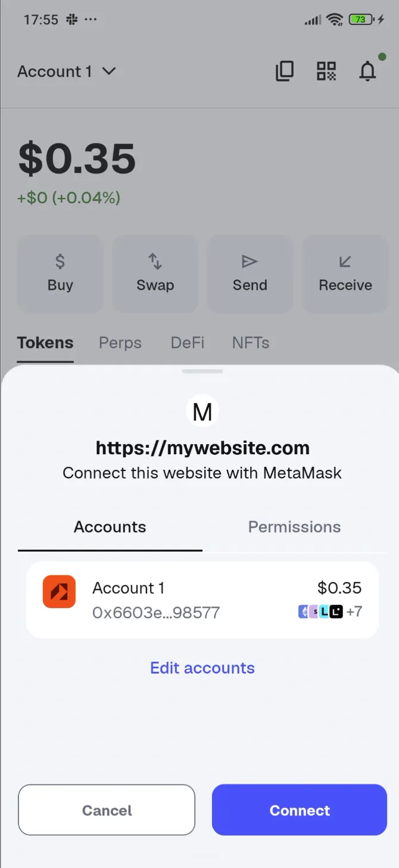Open the QR code scanner icon
Image resolution: width=399 pixels, height=868 pixels.
click(326, 71)
